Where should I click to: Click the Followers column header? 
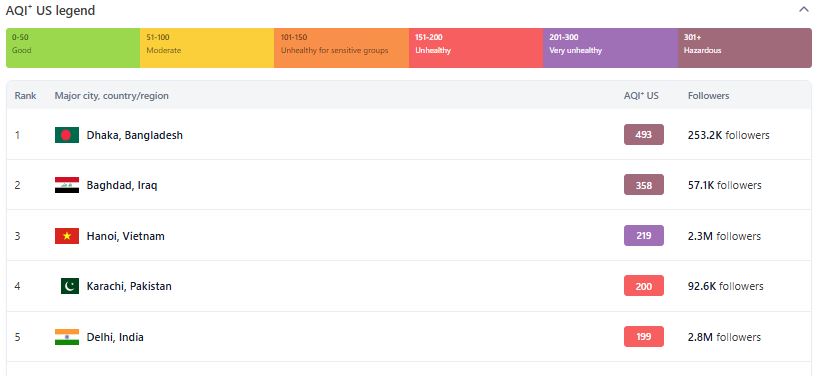708,95
